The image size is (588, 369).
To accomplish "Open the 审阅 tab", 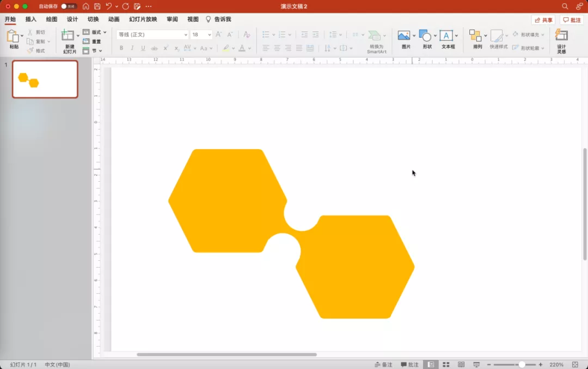I will [x=172, y=19].
